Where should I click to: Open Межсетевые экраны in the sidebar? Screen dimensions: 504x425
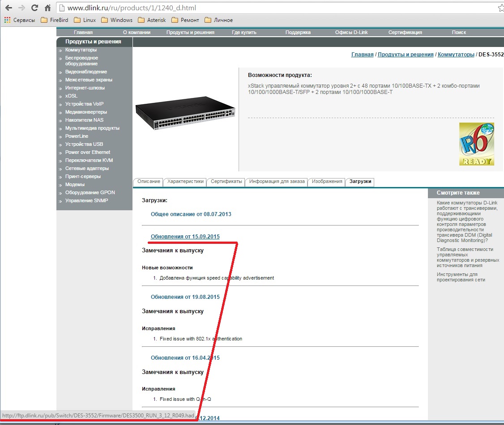click(x=89, y=80)
